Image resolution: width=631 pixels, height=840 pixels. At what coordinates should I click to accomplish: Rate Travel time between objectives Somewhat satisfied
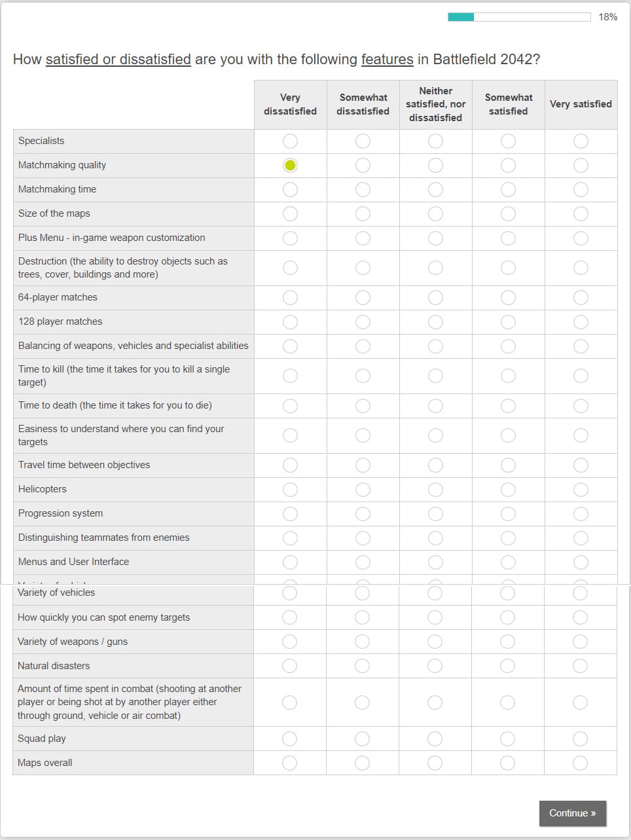[508, 466]
